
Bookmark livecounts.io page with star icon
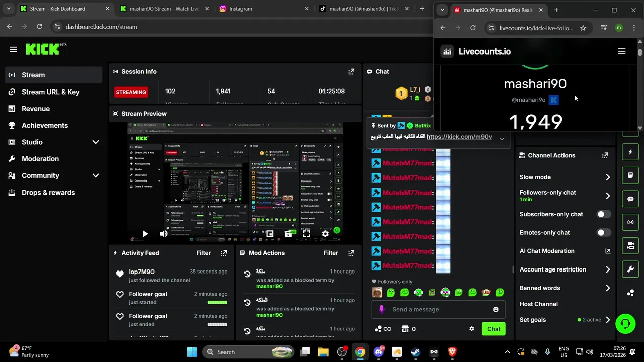(x=583, y=28)
